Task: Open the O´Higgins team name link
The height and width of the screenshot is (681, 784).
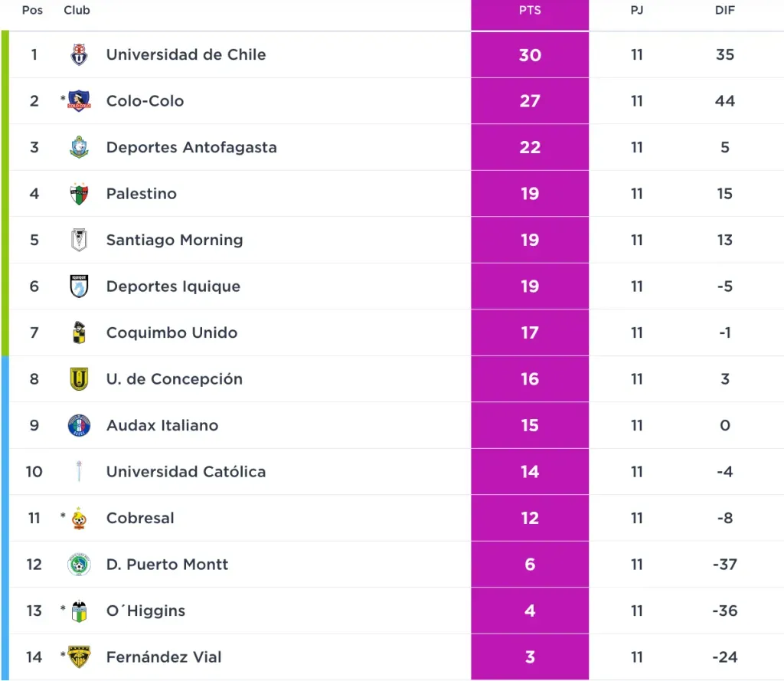Action: [x=145, y=611]
